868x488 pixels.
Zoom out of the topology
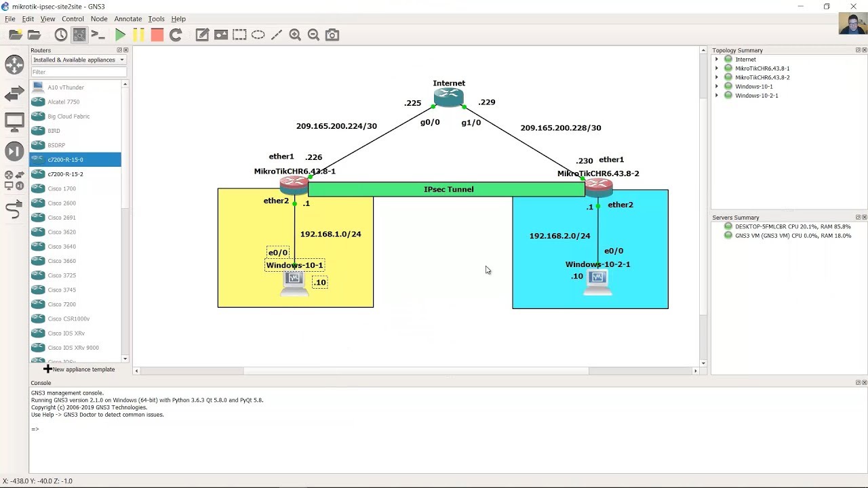point(313,35)
